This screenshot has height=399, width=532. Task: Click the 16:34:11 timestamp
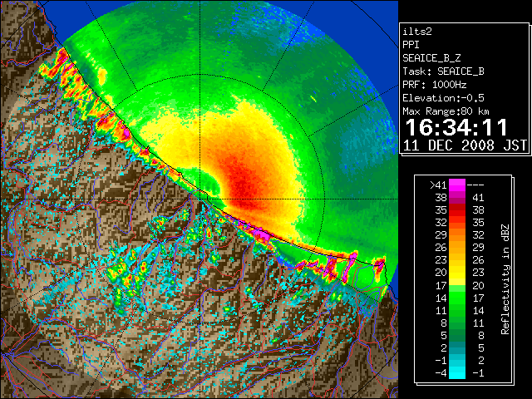pyautogui.click(x=456, y=127)
